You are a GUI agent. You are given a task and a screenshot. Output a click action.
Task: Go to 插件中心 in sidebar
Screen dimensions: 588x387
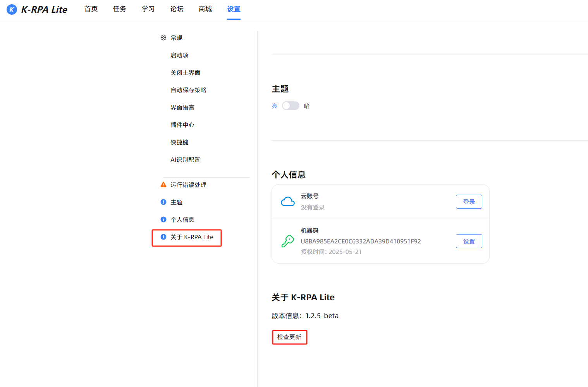pyautogui.click(x=182, y=125)
